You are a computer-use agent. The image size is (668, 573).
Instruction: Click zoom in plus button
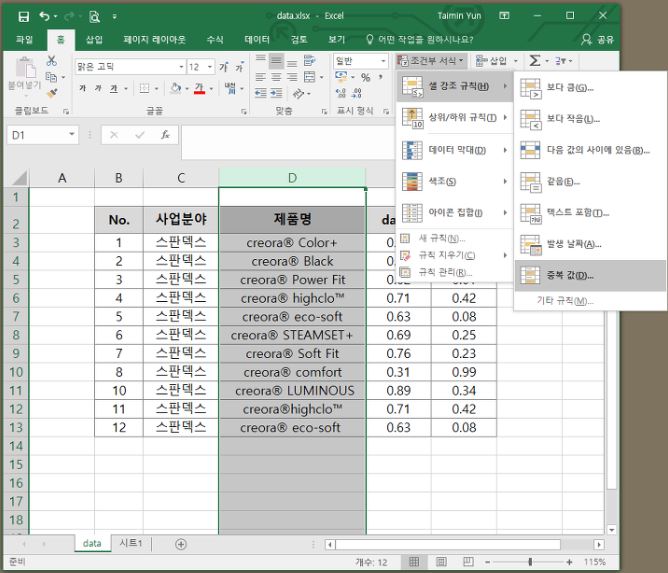(x=569, y=562)
